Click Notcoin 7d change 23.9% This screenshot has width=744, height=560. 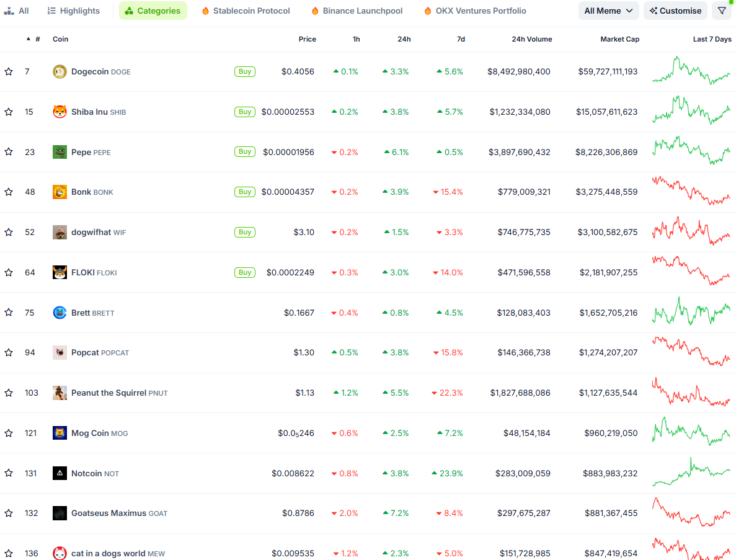pos(447,473)
